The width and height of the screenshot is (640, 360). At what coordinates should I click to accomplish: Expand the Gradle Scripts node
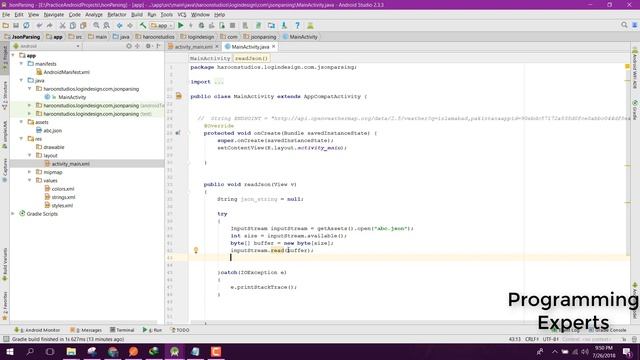13,213
